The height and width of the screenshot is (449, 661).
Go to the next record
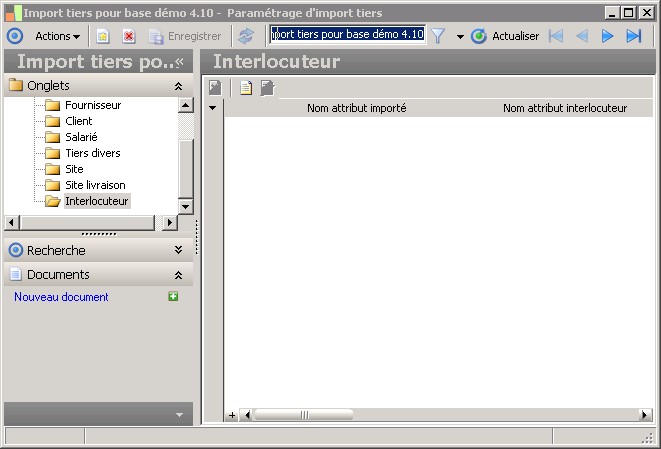(x=607, y=36)
